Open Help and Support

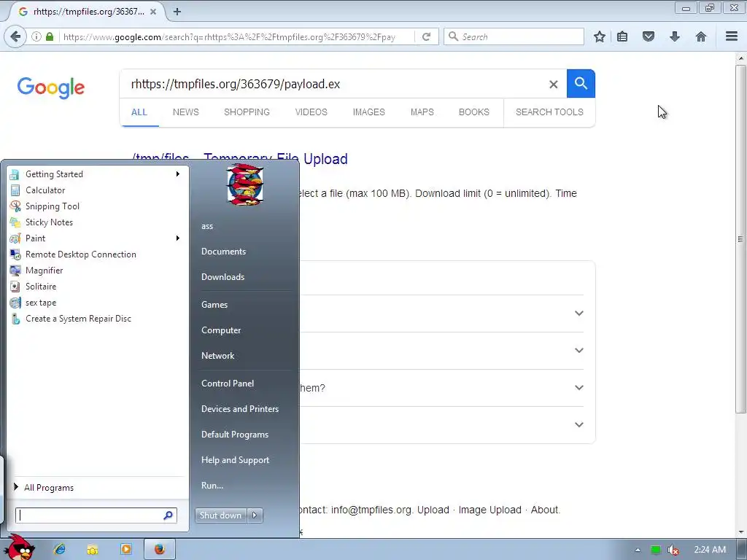(235, 460)
